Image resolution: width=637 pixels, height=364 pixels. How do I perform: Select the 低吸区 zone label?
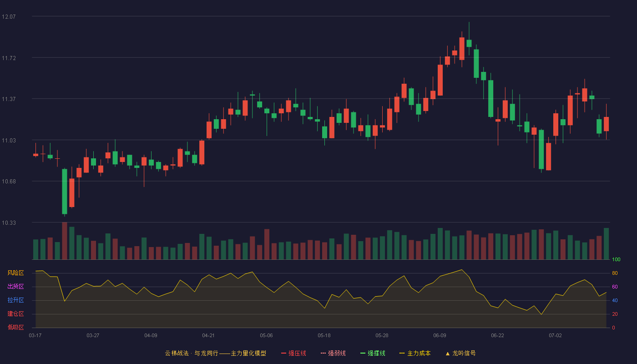15,328
